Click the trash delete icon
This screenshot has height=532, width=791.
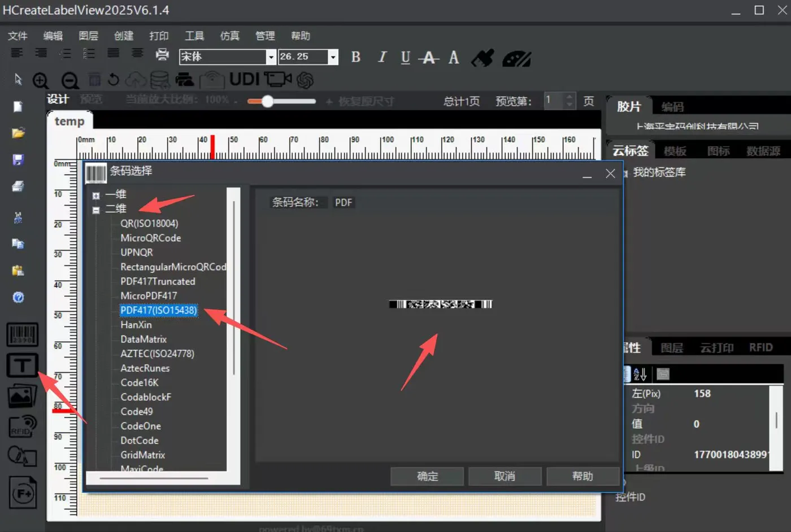[x=94, y=80]
